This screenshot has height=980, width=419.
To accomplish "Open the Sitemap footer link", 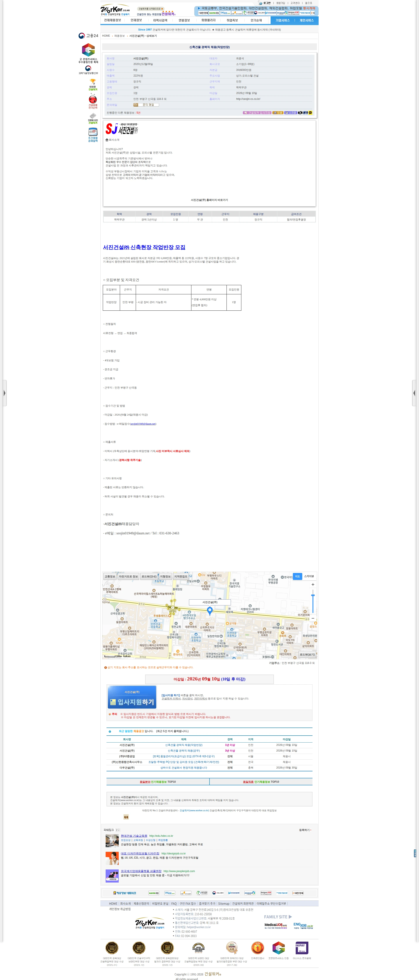I will tap(224, 903).
